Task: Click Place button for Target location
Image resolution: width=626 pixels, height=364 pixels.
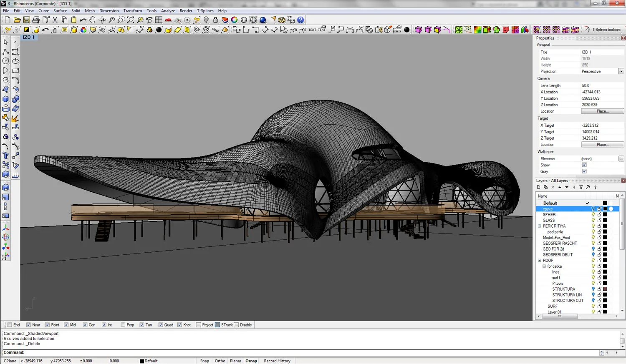Action: 602,145
